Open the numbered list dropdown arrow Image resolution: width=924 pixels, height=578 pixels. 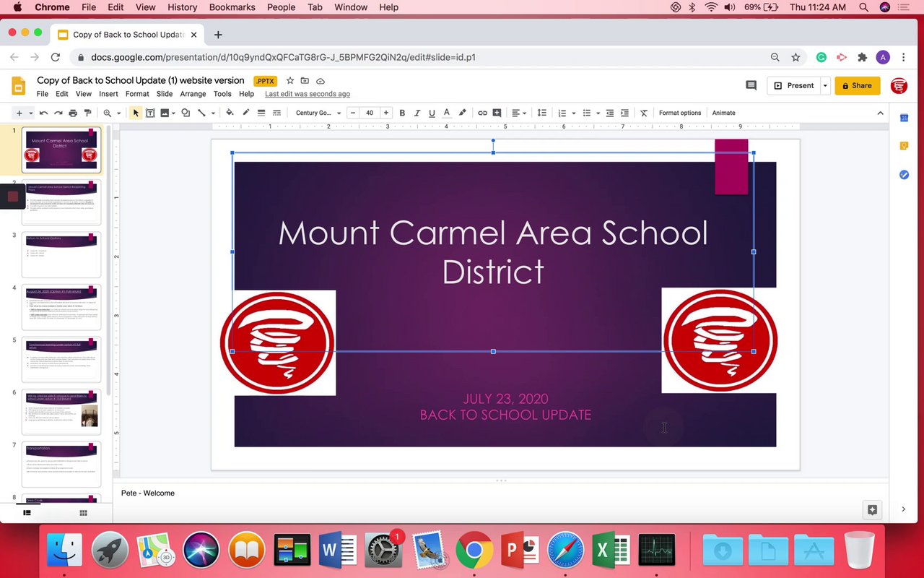pyautogui.click(x=574, y=113)
